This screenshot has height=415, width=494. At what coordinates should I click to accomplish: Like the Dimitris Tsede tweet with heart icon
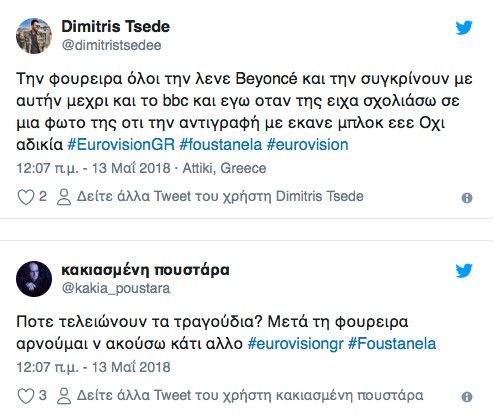tap(26, 197)
